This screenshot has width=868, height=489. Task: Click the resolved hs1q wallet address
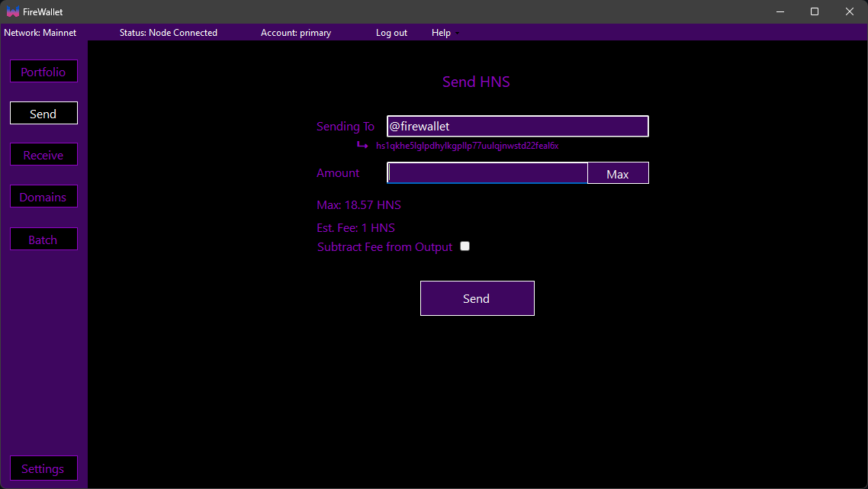point(467,146)
